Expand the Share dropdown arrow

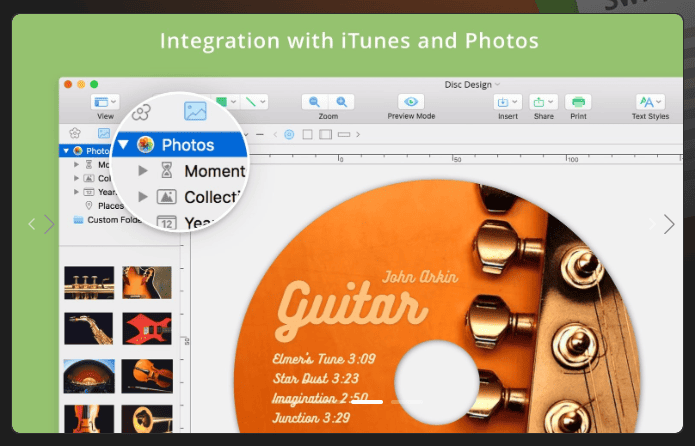coord(550,102)
